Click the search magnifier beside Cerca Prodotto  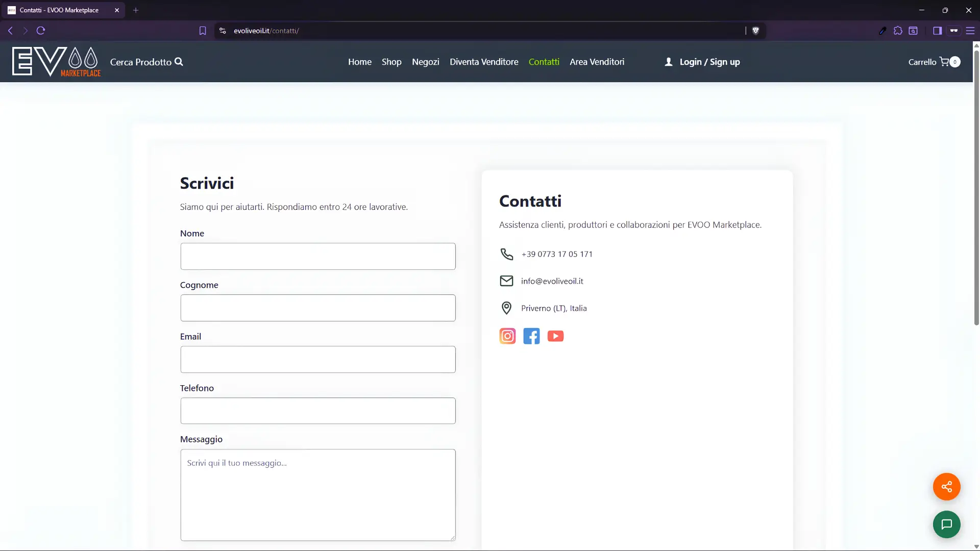[x=179, y=62]
